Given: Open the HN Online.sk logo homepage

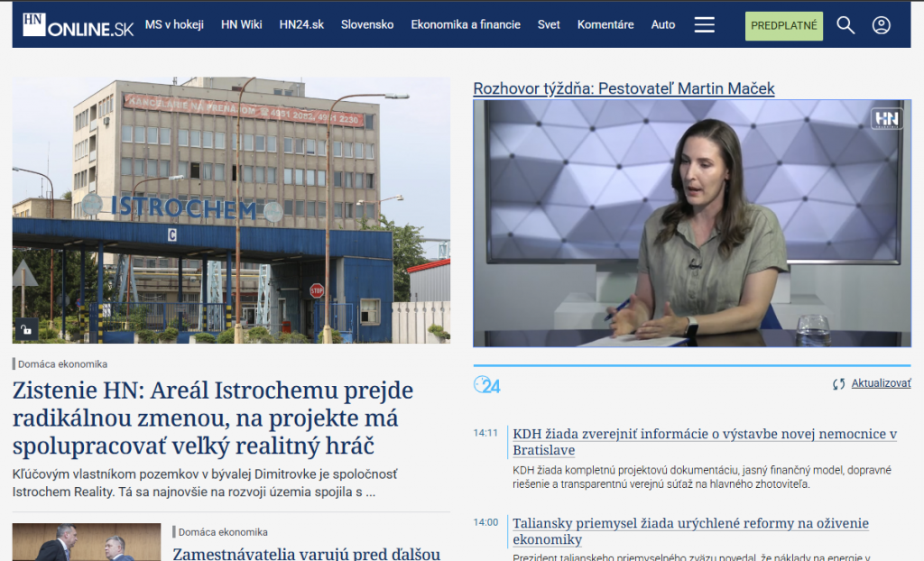Looking at the screenshot, I should [x=79, y=24].
